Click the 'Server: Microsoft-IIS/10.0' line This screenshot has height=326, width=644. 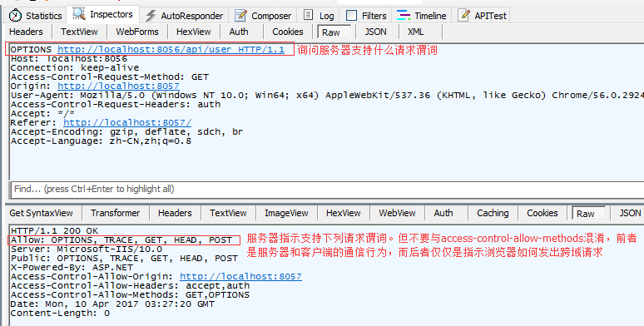[87, 249]
